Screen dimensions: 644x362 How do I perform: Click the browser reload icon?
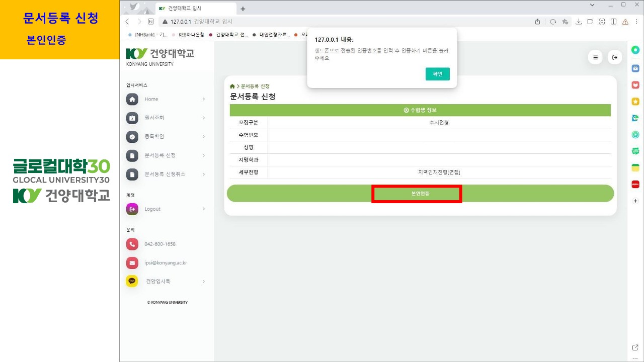pos(553,22)
